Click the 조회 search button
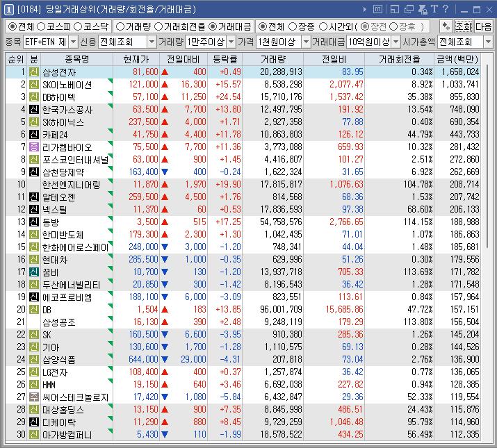 tap(463, 26)
